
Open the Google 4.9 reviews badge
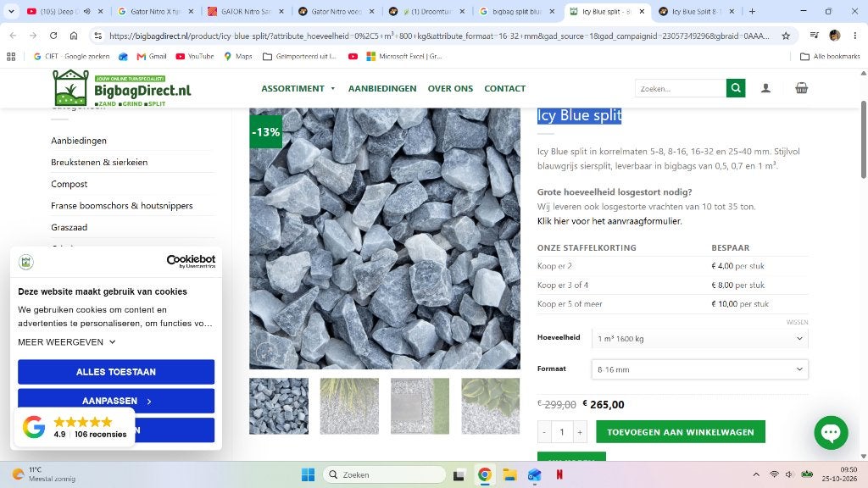75,427
